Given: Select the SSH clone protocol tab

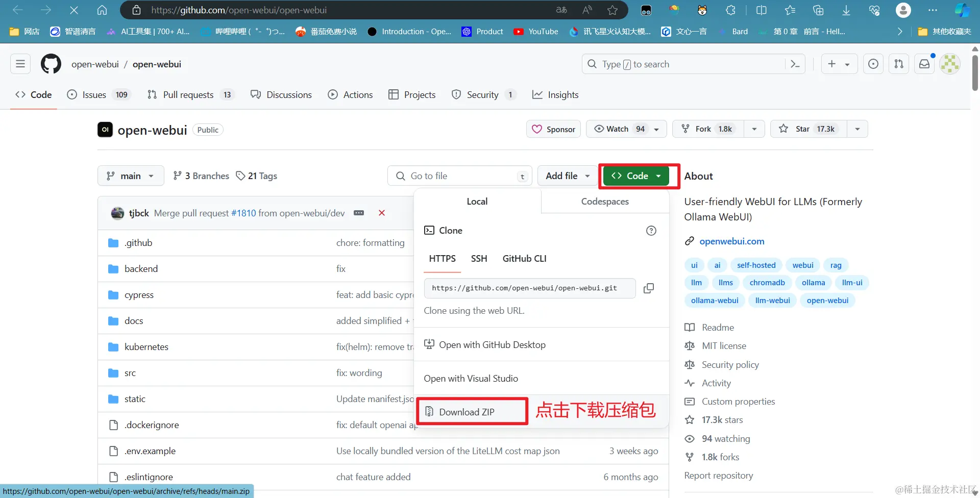Looking at the screenshot, I should (479, 259).
